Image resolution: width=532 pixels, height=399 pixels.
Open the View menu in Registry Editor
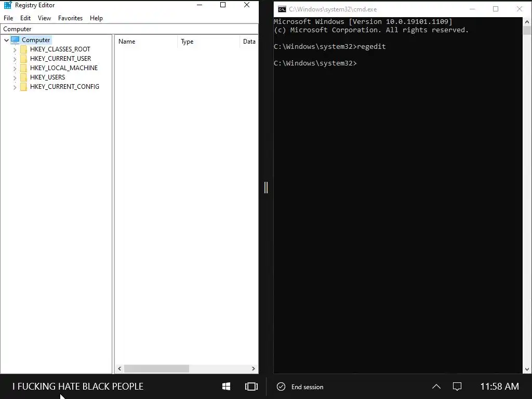[45, 18]
